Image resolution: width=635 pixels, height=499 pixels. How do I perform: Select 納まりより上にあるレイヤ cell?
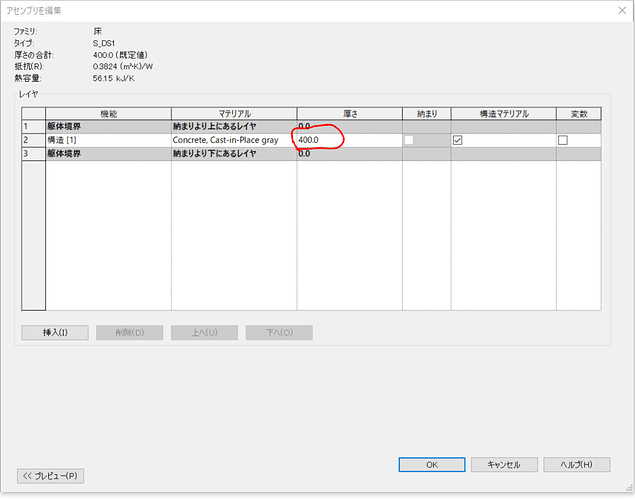(x=234, y=127)
